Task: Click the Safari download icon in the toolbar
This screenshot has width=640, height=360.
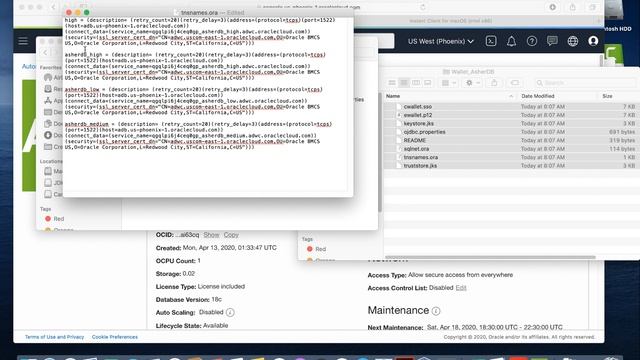Action: click(x=553, y=7)
